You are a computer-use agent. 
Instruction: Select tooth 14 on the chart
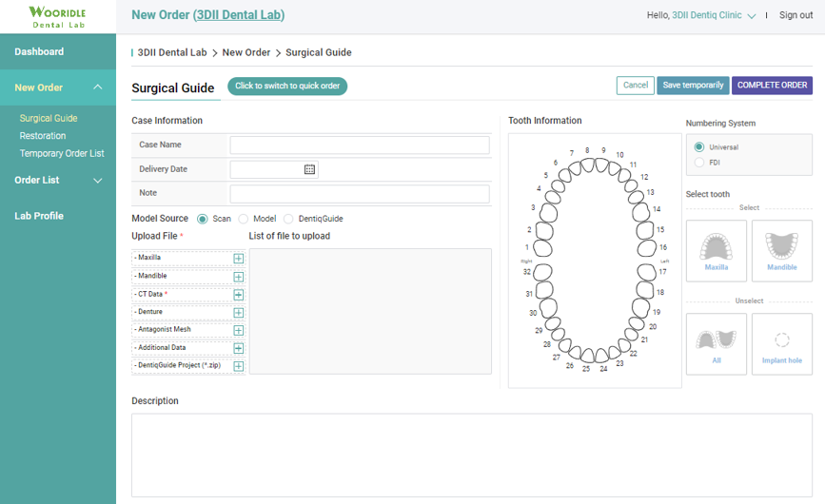point(640,212)
